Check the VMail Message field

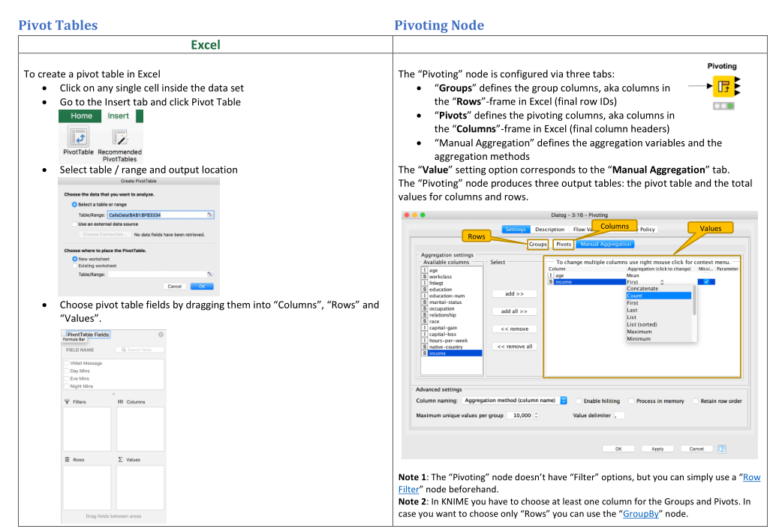[x=67, y=363]
